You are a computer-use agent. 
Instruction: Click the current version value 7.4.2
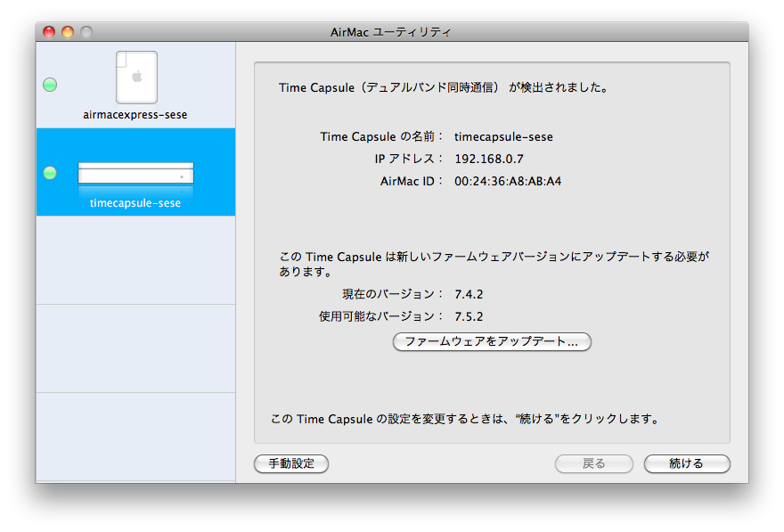469,294
